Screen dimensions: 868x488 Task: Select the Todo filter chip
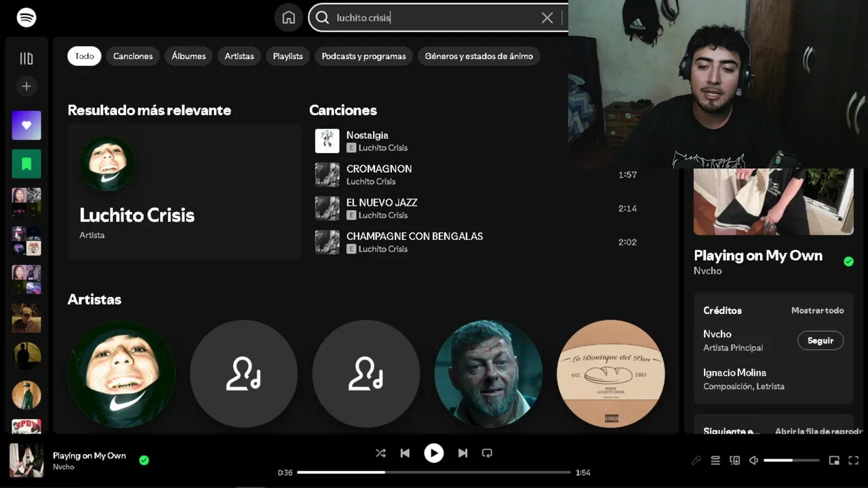pyautogui.click(x=84, y=56)
